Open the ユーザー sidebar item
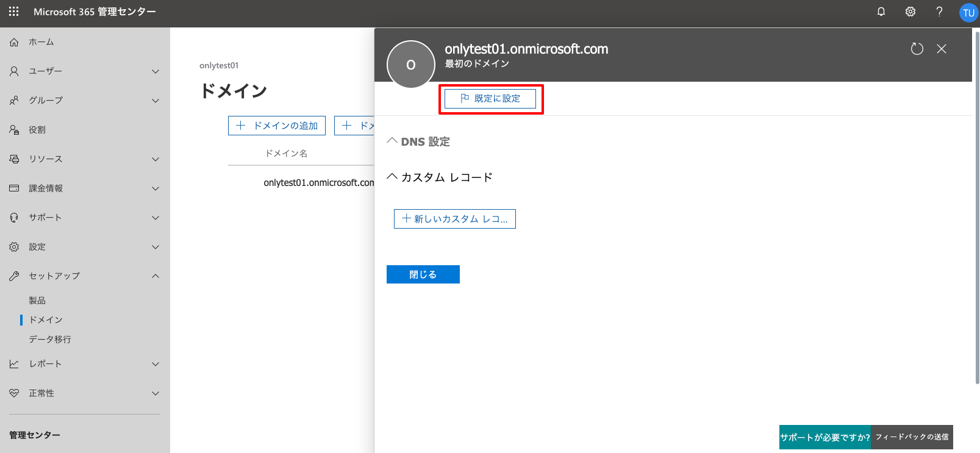Screen dimensions: 980x453 (85, 71)
